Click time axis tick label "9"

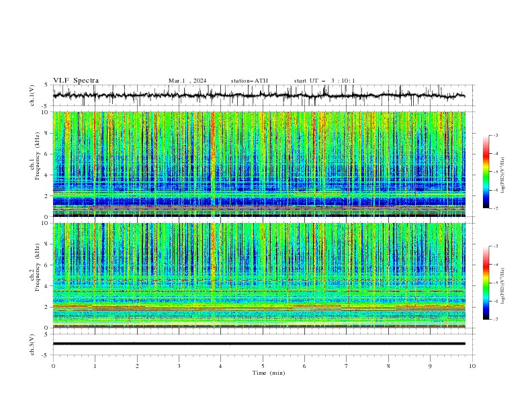[430, 366]
